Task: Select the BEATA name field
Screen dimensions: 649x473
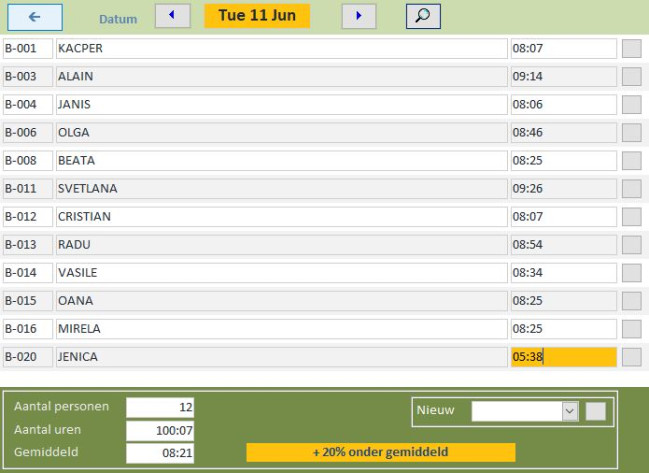Action: (x=281, y=161)
